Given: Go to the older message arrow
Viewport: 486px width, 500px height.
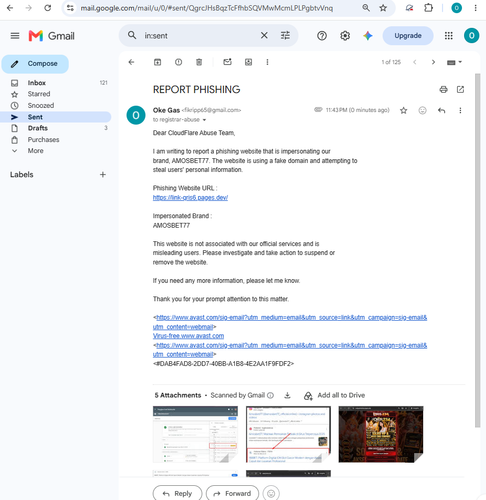Looking at the screenshot, I should [433, 62].
